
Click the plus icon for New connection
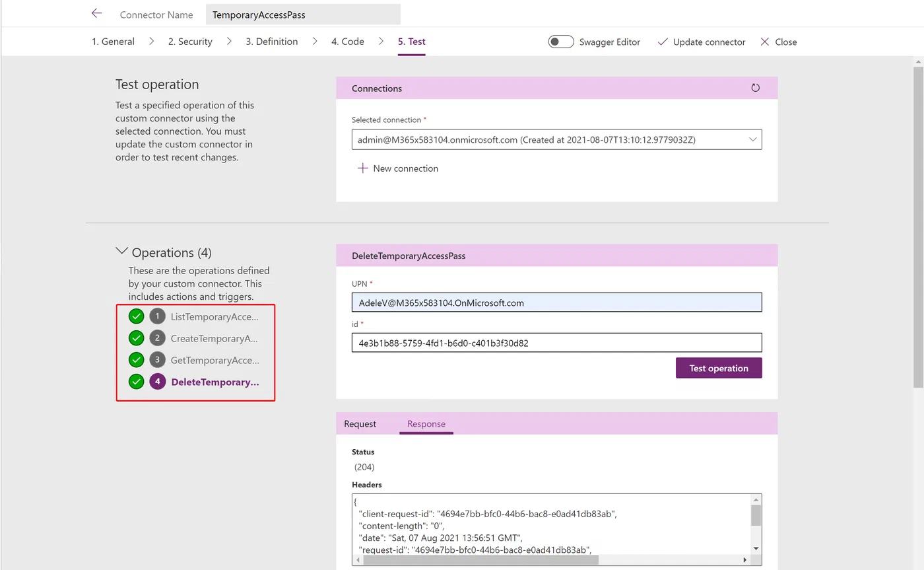tap(362, 168)
